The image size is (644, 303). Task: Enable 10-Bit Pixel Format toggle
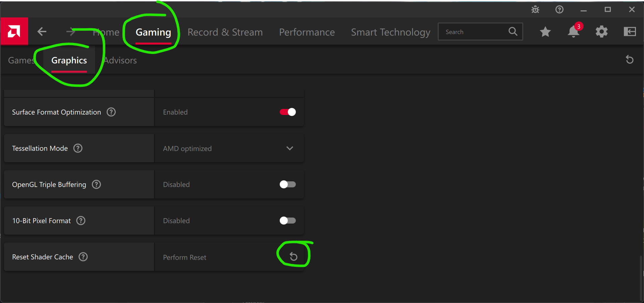pos(288,221)
